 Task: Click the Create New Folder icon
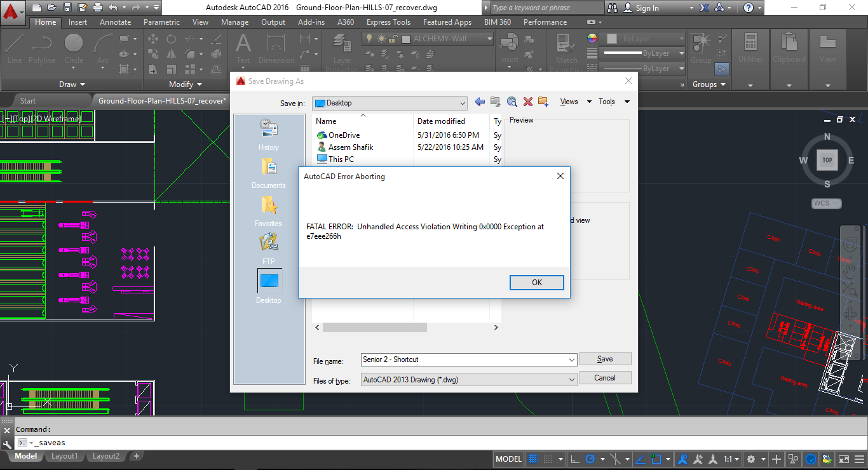coord(543,102)
